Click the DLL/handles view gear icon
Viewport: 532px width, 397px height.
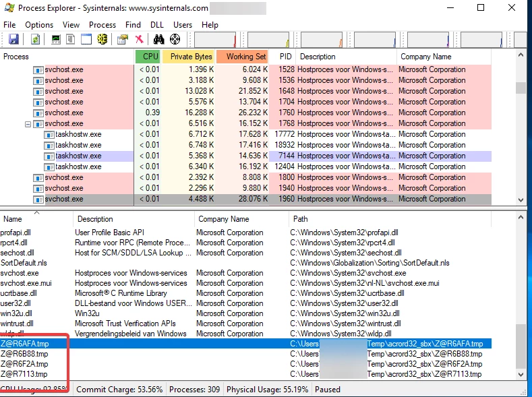[x=102, y=39]
